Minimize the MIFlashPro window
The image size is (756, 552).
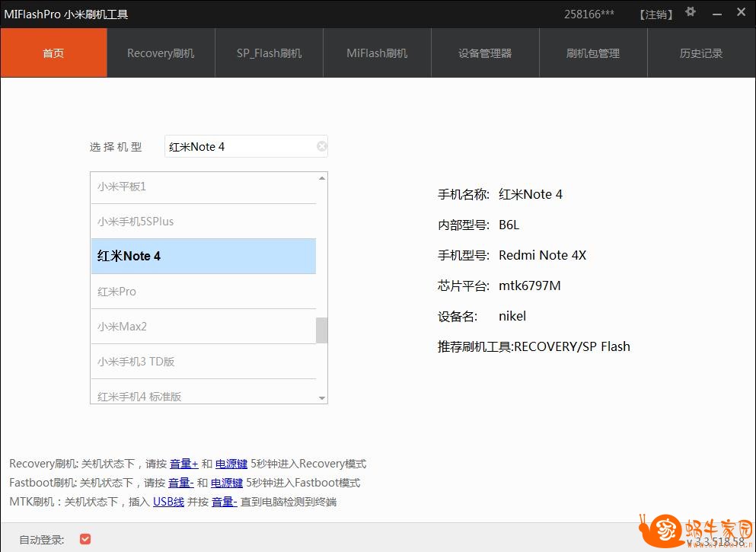(x=717, y=14)
